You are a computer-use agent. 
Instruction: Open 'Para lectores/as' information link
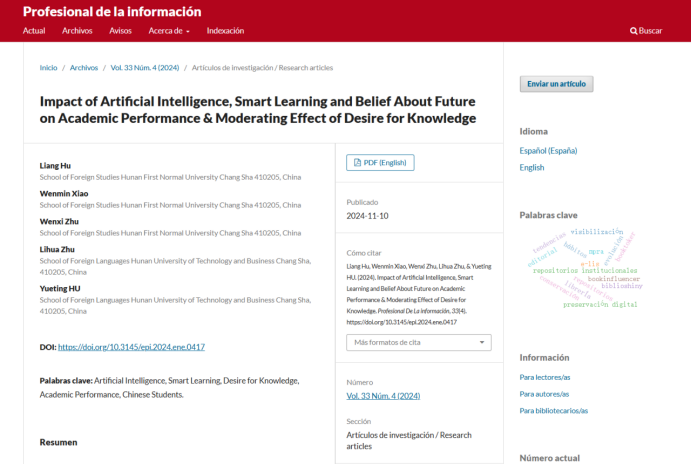point(545,377)
